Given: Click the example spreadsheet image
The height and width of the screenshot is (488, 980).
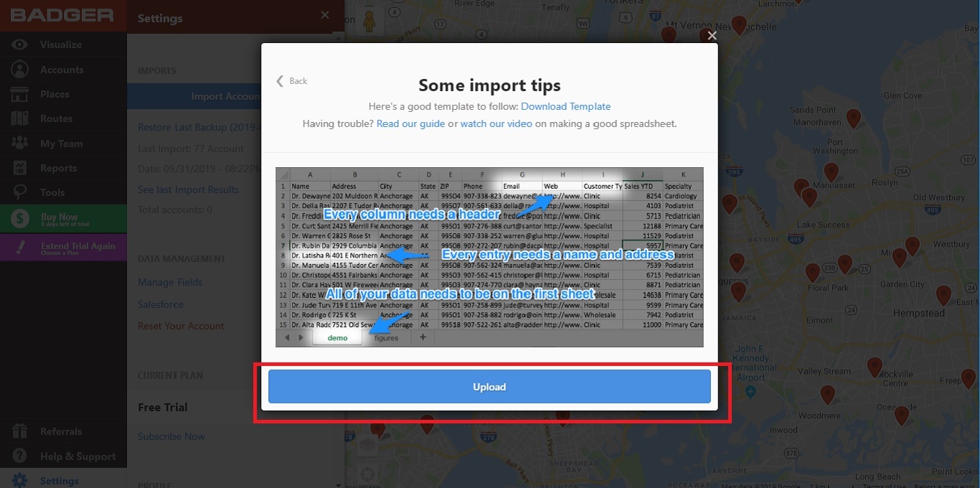Looking at the screenshot, I should 489,257.
